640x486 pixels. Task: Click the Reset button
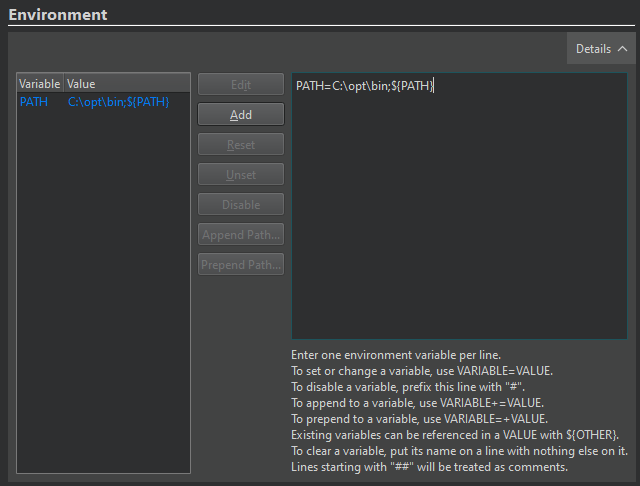(241, 145)
